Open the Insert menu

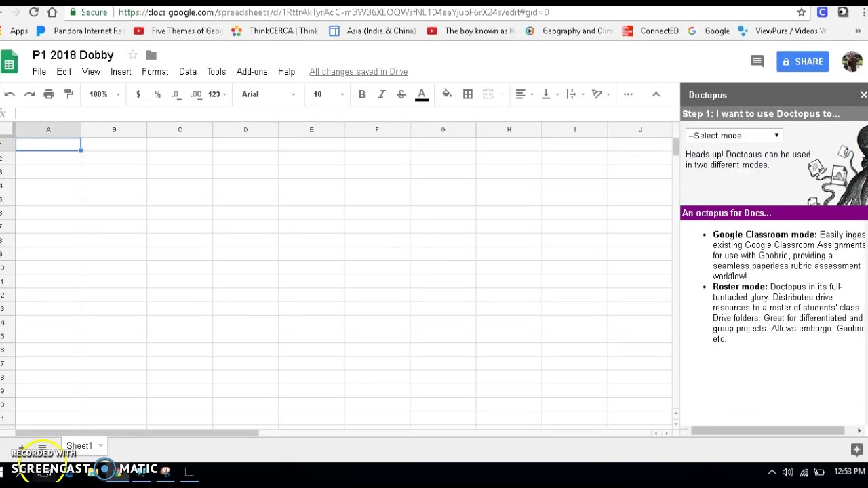click(121, 71)
